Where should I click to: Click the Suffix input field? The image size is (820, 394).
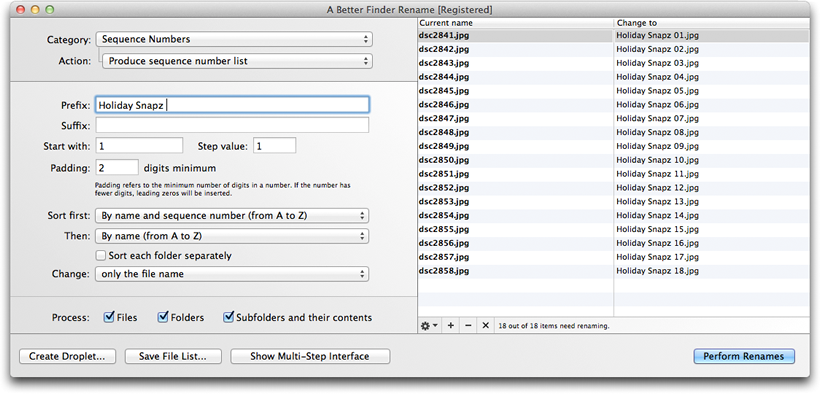pos(232,126)
